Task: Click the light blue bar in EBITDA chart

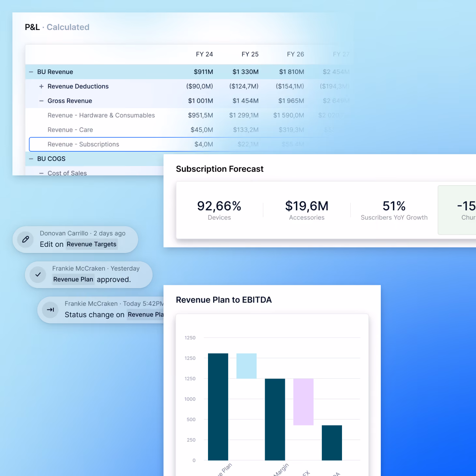Action: point(246,366)
